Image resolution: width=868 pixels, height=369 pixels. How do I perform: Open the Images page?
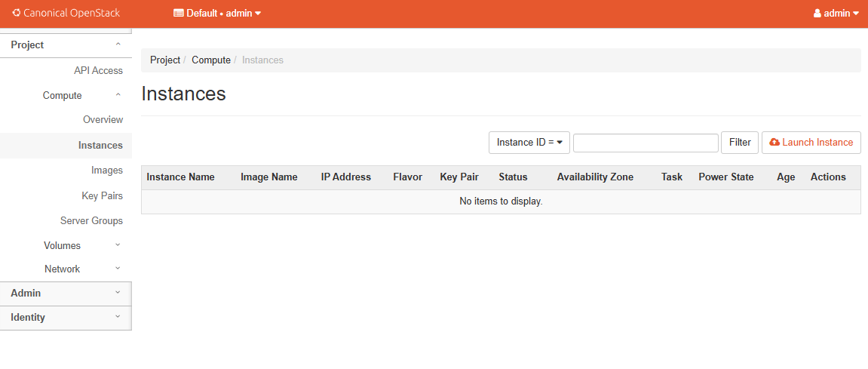tap(106, 171)
